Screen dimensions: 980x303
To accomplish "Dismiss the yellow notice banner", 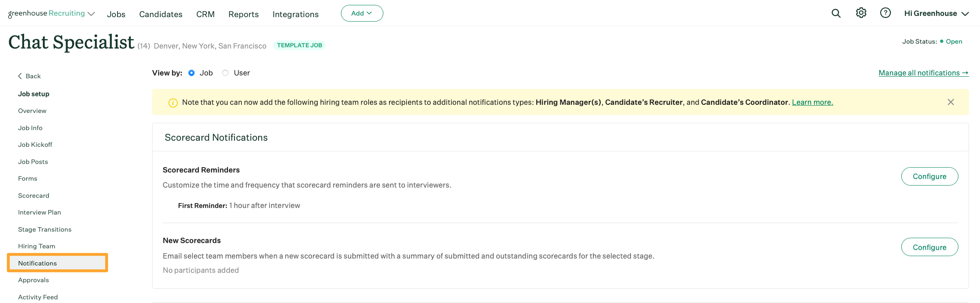I will (951, 102).
